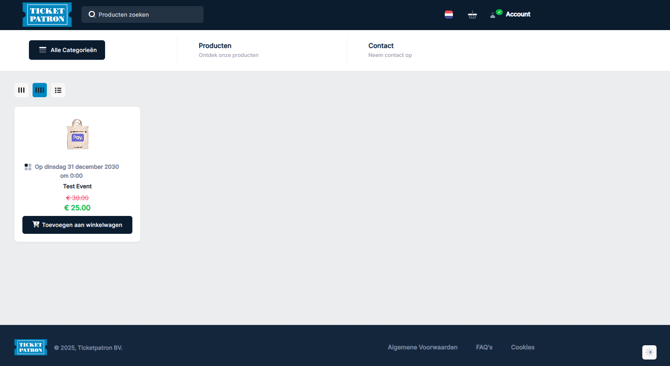Click the magnifier icon in search bar
Viewport: 670px width, 366px height.
tap(91, 15)
